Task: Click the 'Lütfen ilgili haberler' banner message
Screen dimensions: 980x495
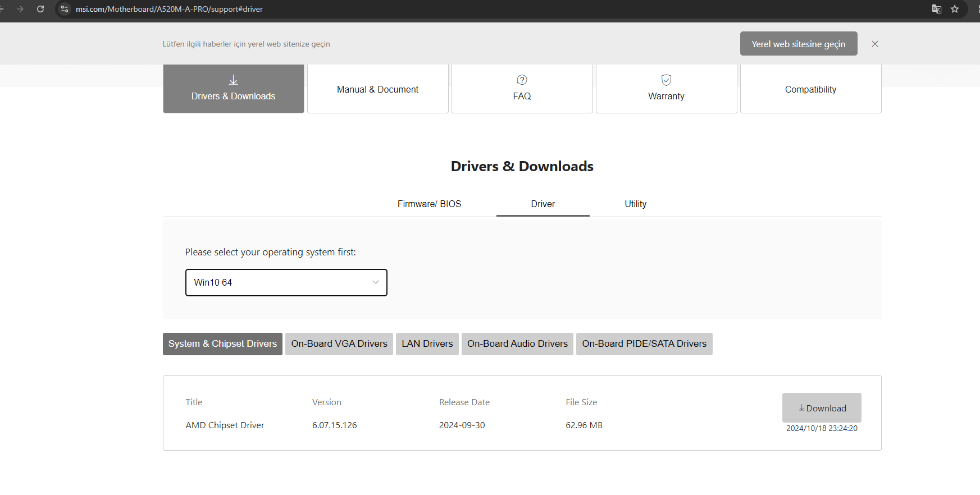Action: pyautogui.click(x=246, y=44)
